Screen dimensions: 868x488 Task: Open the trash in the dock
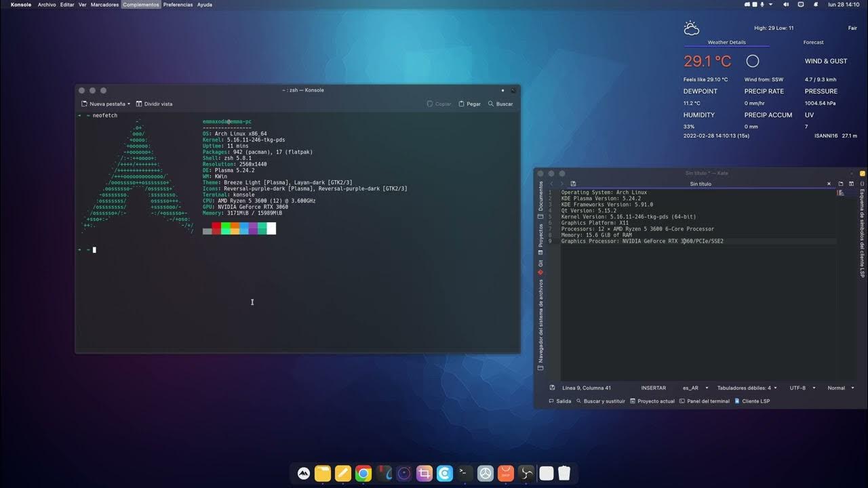pyautogui.click(x=564, y=473)
